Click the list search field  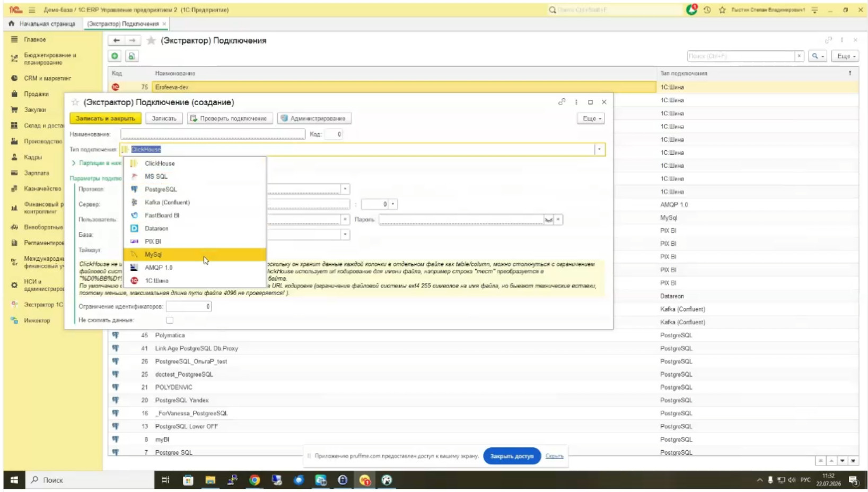[x=741, y=56]
